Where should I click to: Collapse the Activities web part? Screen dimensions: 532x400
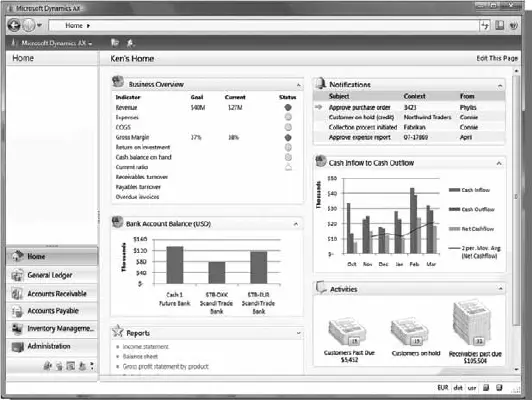coord(500,289)
